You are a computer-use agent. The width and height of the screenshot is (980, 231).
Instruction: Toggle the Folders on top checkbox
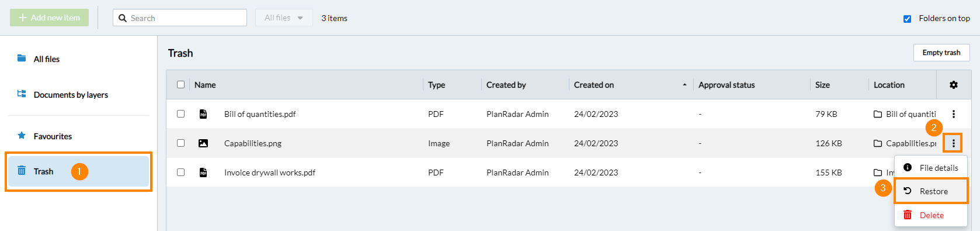coord(907,19)
